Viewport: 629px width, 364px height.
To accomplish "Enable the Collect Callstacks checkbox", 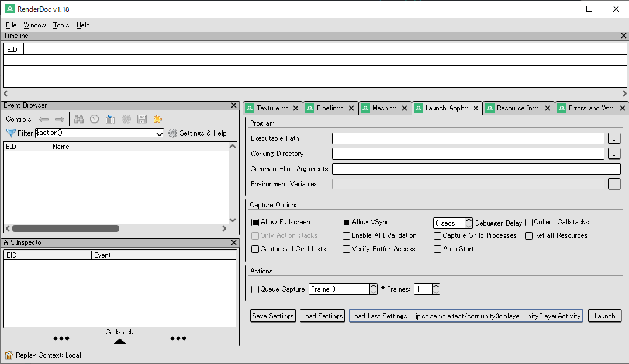I will [x=528, y=221].
